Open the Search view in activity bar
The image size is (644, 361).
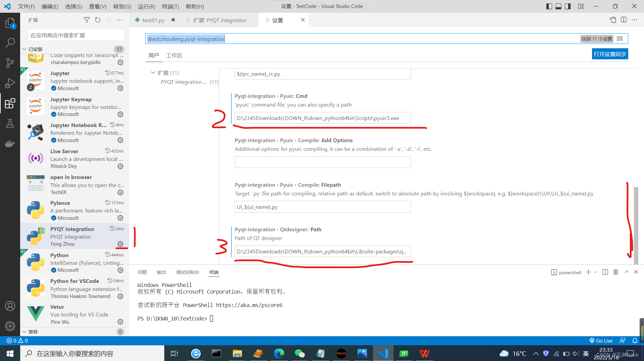(x=10, y=43)
